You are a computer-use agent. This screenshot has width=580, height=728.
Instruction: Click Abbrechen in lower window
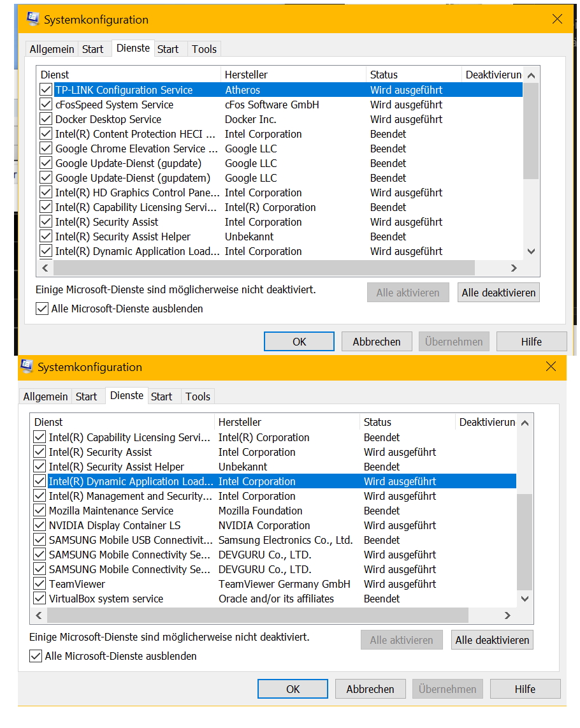point(370,689)
